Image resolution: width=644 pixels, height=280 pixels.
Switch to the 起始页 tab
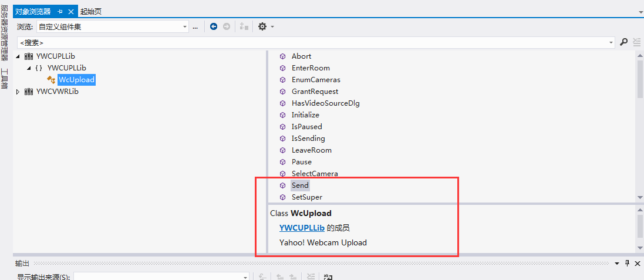coord(90,12)
